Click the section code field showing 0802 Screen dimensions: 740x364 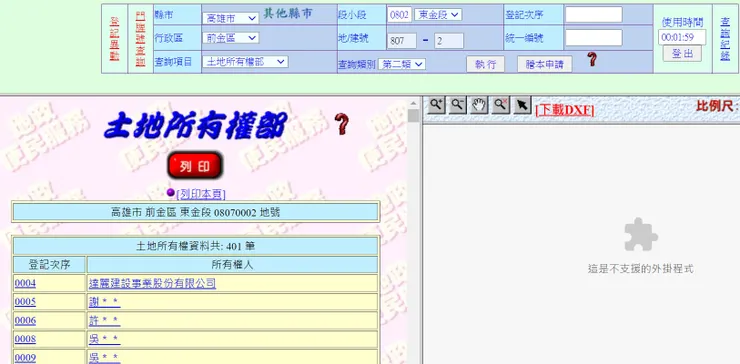pyautogui.click(x=400, y=15)
